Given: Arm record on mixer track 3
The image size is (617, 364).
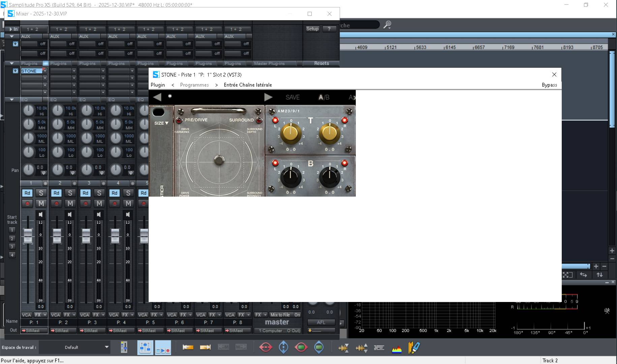Looking at the screenshot, I should [86, 204].
